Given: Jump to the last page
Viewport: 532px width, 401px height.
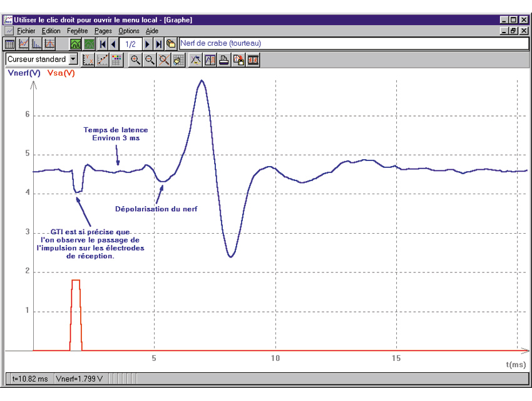Looking at the screenshot, I should pos(158,44).
